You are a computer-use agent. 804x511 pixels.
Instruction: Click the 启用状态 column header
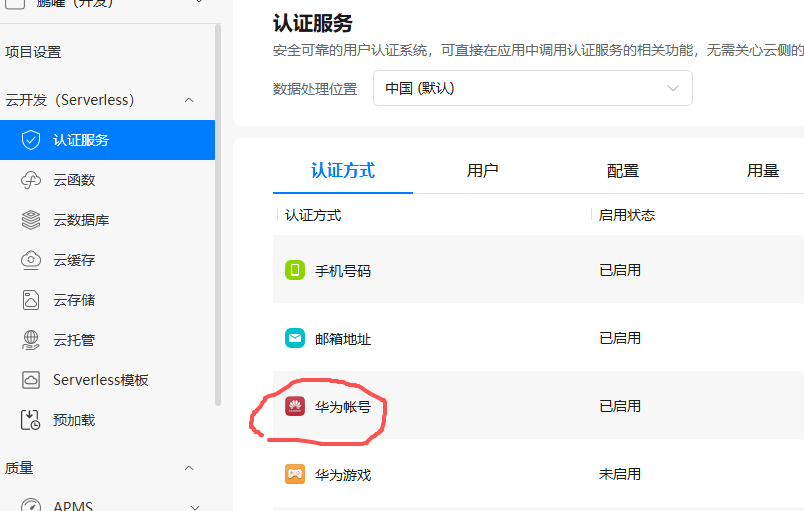[x=627, y=215]
